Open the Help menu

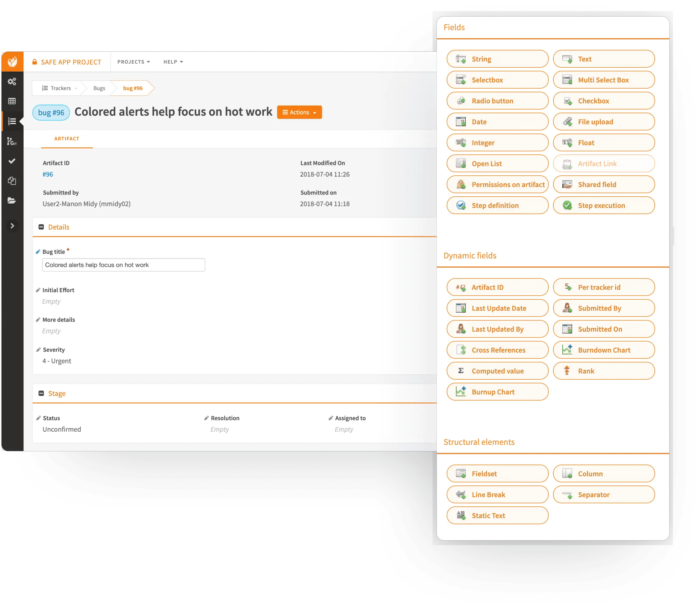tap(173, 62)
